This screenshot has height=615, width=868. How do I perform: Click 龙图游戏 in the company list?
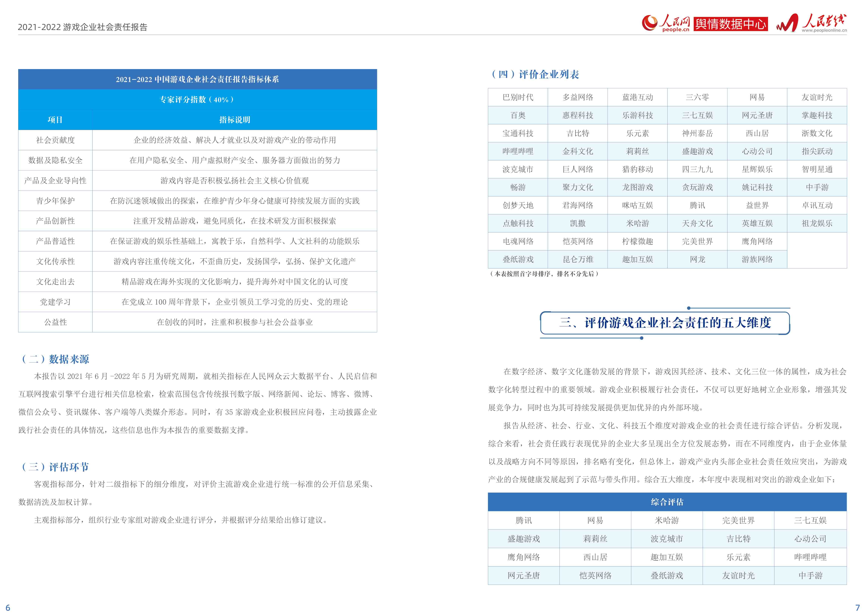637,187
